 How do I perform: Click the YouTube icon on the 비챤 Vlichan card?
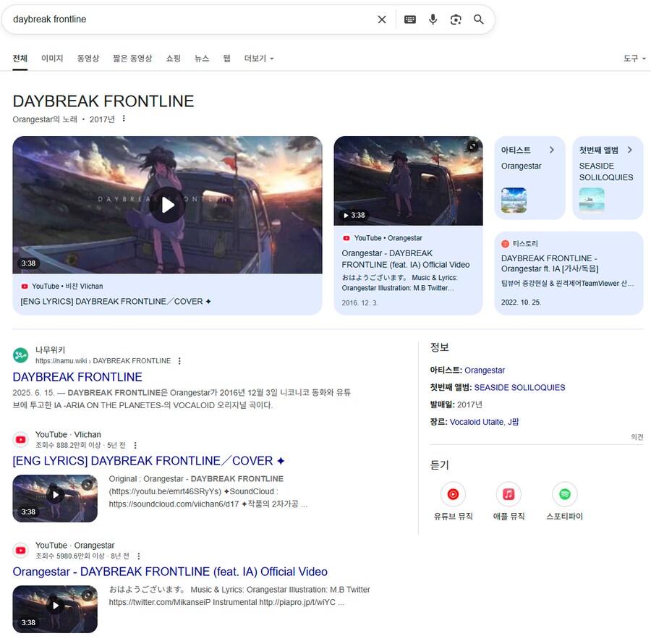[x=25, y=287]
